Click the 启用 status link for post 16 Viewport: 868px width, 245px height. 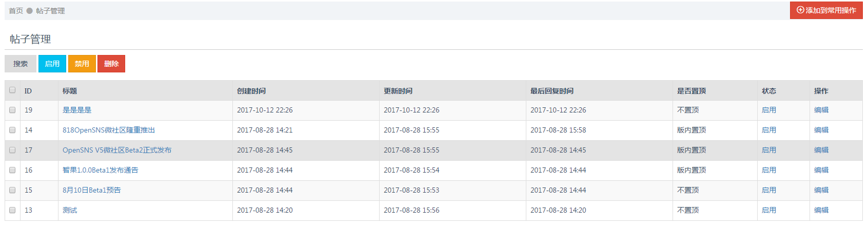coord(769,170)
